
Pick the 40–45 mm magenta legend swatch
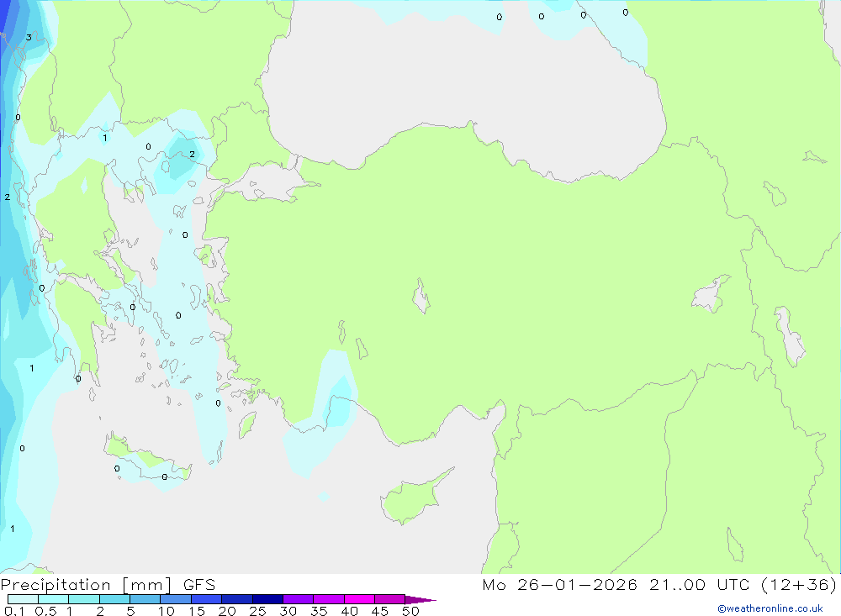(x=359, y=599)
